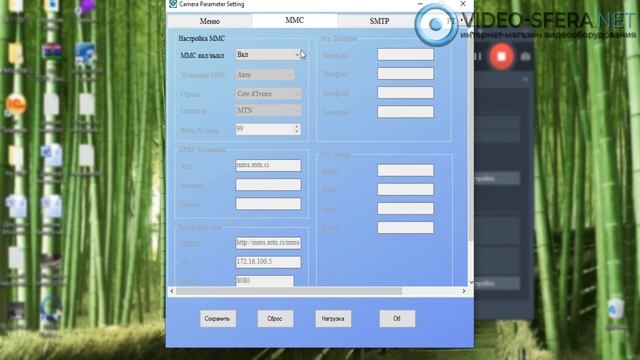Click the camera snapshot icon in the recorder
This screenshot has height=360, width=640.
point(525,56)
